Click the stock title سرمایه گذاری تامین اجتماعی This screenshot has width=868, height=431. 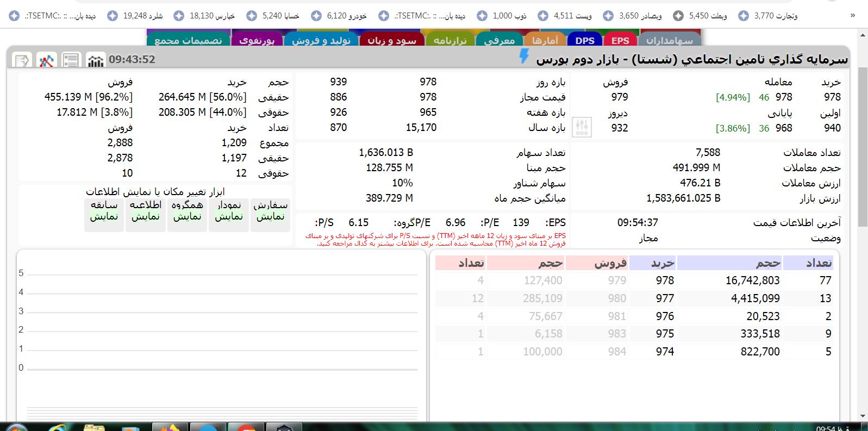click(763, 60)
